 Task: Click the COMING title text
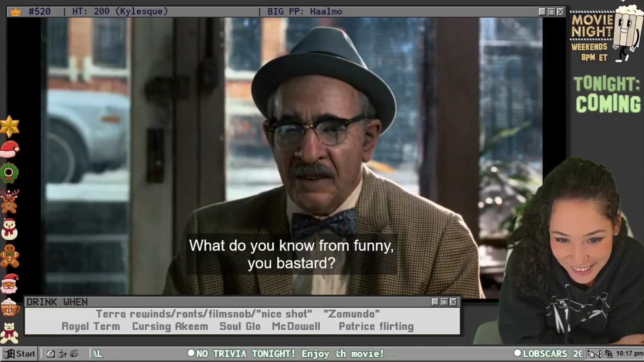pos(608,103)
